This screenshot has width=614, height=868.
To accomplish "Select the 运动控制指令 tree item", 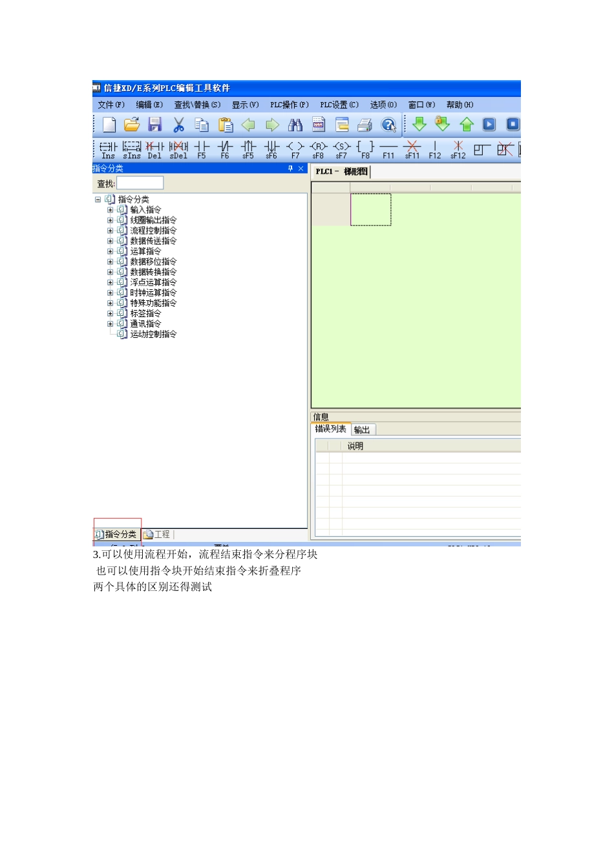I will click(153, 334).
